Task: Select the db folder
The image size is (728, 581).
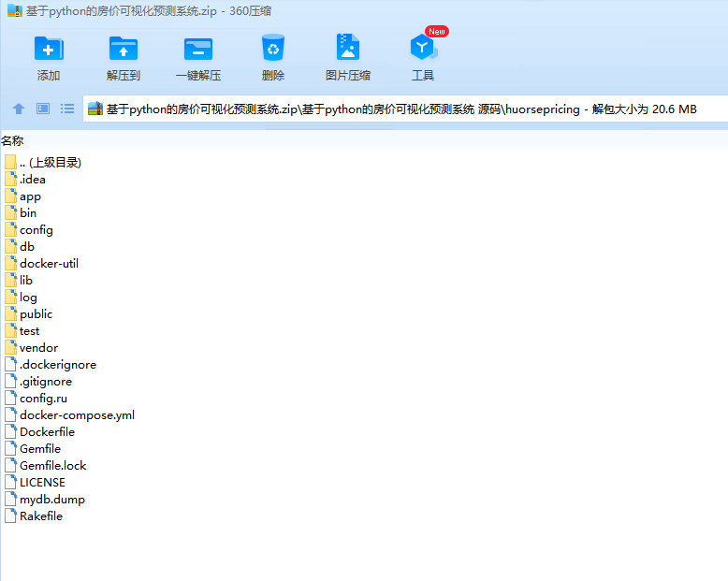Action: tap(20, 246)
